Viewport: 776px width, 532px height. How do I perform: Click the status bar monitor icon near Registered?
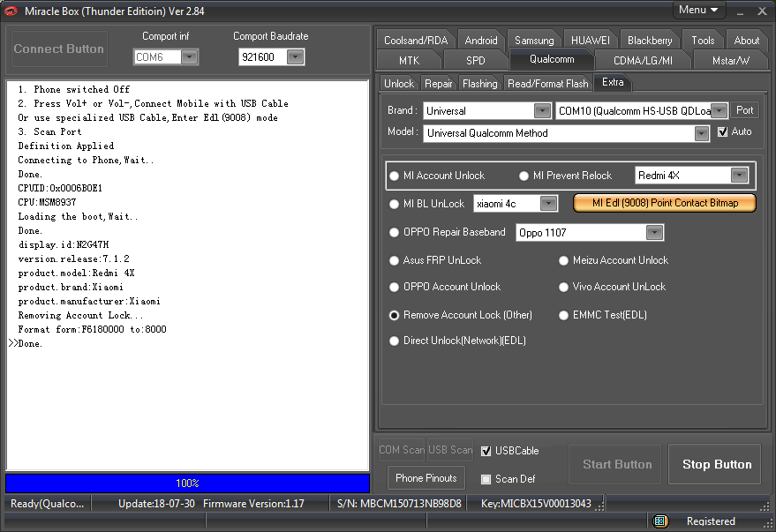click(x=660, y=521)
